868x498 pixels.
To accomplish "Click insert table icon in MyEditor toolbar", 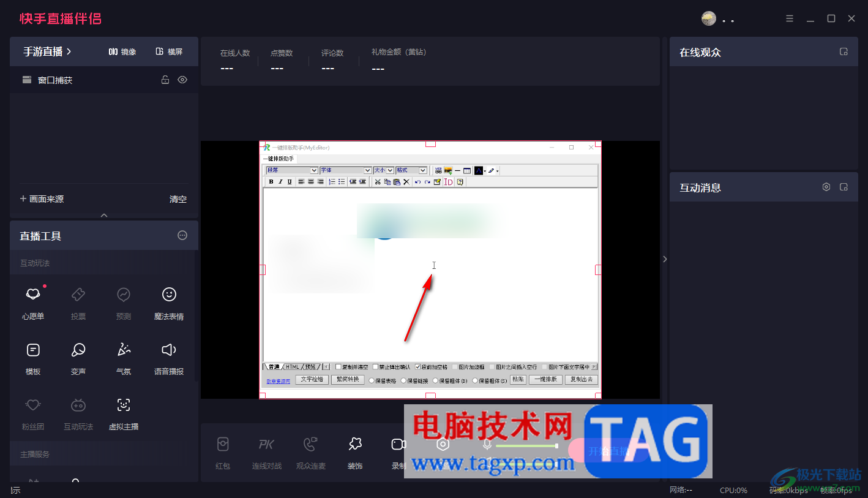I will [466, 170].
